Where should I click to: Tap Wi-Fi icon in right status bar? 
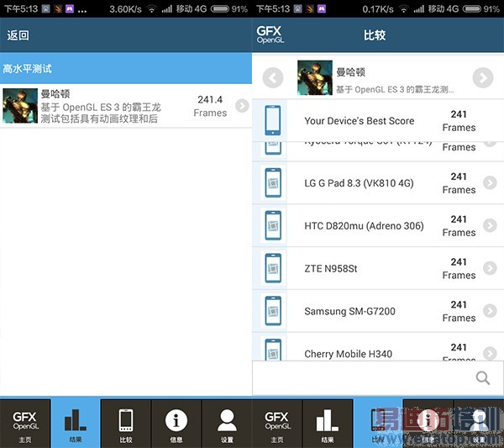pos(404,9)
